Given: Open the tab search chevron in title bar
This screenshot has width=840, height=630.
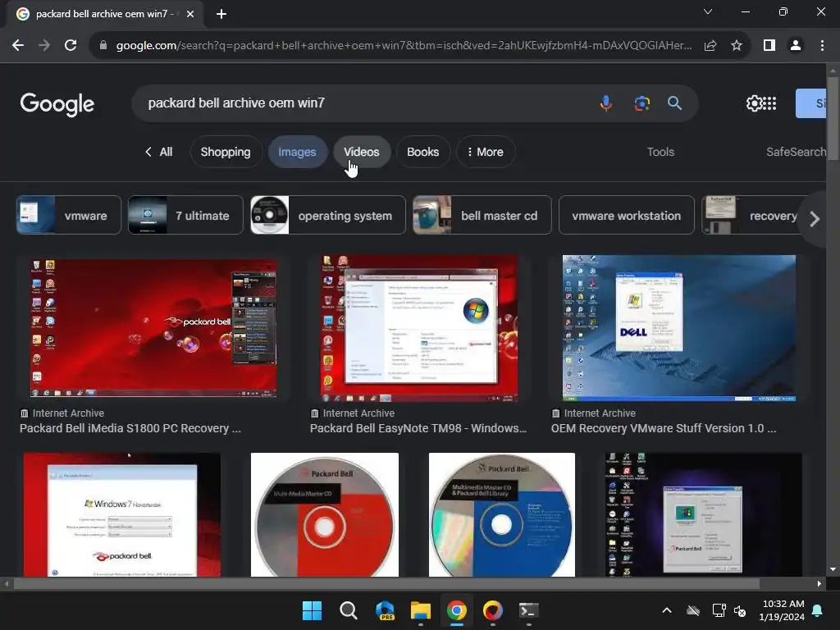Looking at the screenshot, I should pos(708,11).
